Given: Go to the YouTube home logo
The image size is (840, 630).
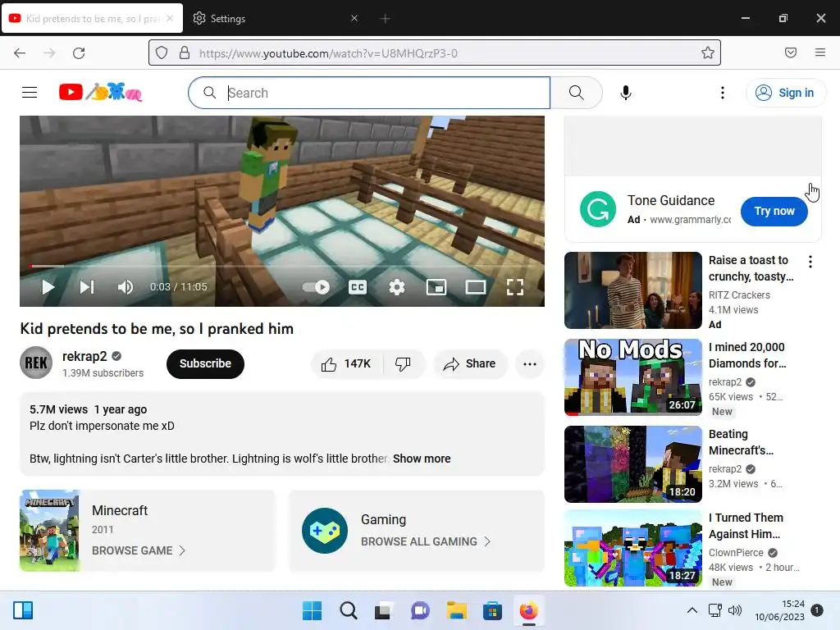Looking at the screenshot, I should click(x=100, y=92).
